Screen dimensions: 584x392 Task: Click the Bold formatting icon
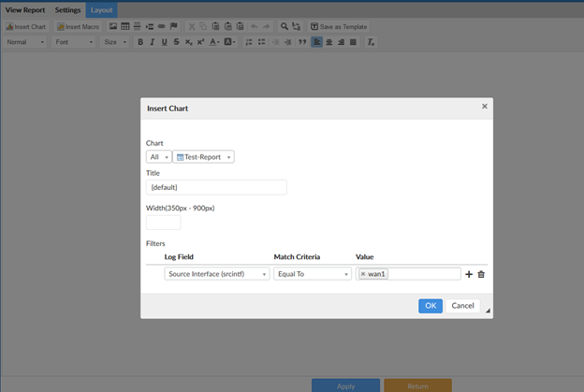pyautogui.click(x=140, y=42)
